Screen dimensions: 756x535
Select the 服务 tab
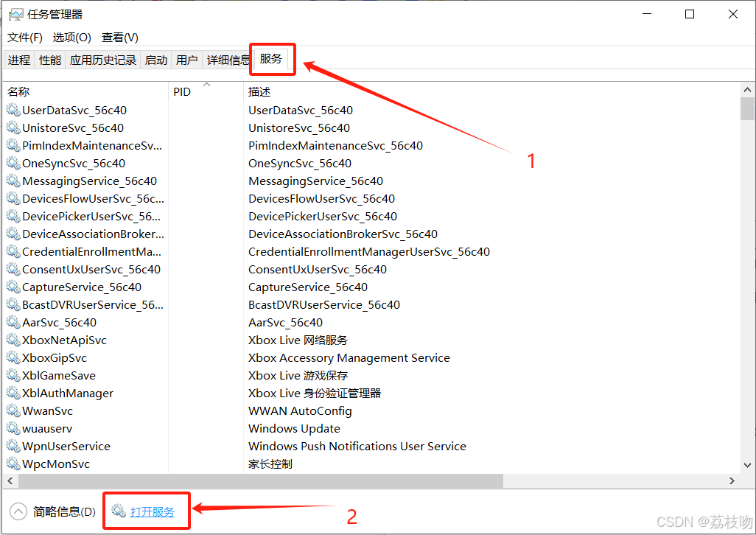click(271, 59)
